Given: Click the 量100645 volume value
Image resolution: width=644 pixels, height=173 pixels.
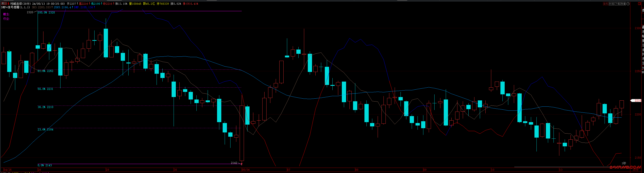Looking at the screenshot, I should [x=135, y=4].
